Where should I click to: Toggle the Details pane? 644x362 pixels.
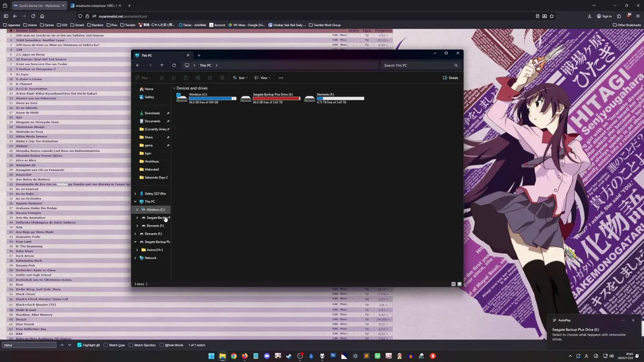tap(450, 78)
